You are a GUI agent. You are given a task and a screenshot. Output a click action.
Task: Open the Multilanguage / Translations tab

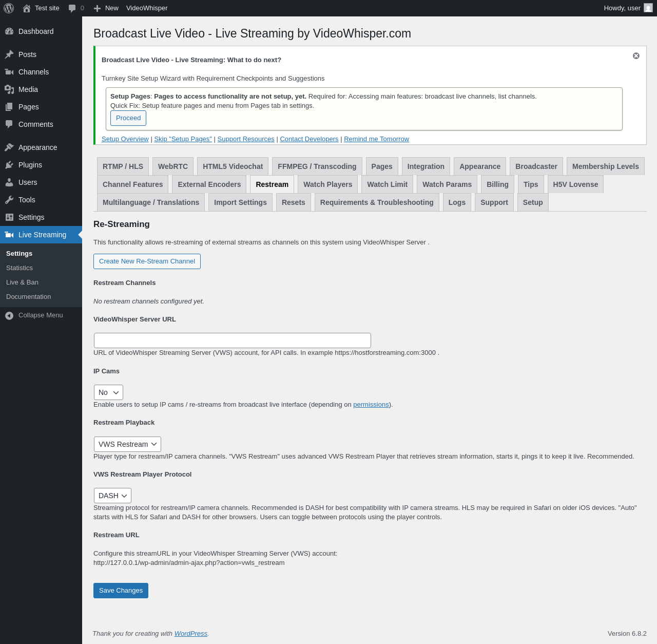click(x=151, y=202)
